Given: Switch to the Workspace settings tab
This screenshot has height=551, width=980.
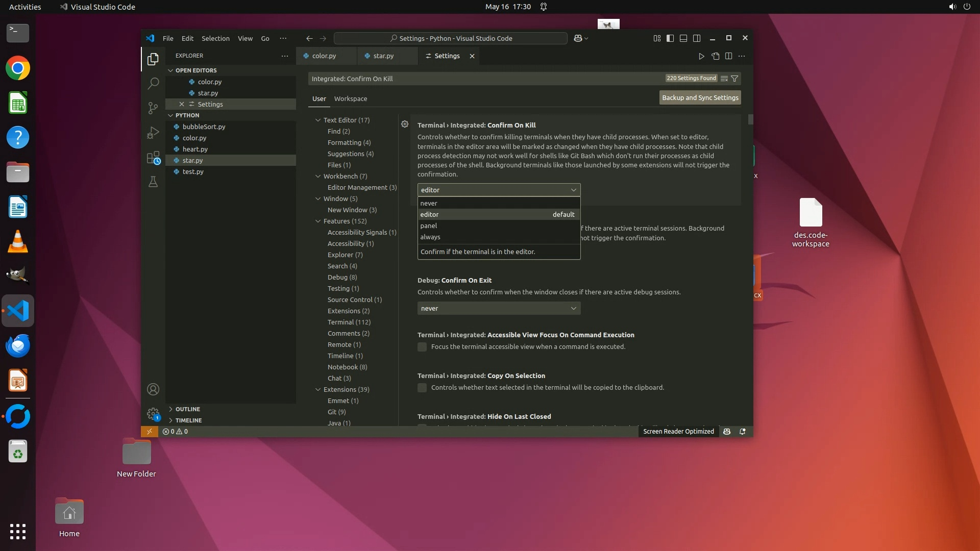Looking at the screenshot, I should pyautogui.click(x=350, y=98).
